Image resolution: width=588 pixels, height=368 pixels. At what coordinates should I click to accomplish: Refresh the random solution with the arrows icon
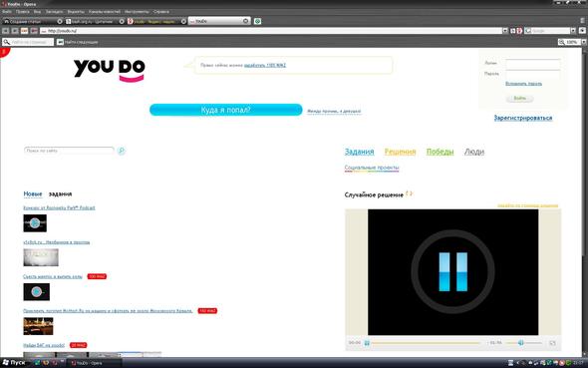pyautogui.click(x=409, y=193)
